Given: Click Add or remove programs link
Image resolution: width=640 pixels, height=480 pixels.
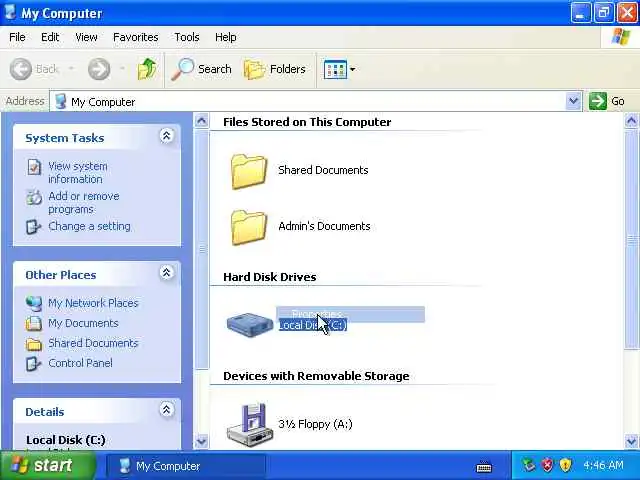Looking at the screenshot, I should pos(84,202).
